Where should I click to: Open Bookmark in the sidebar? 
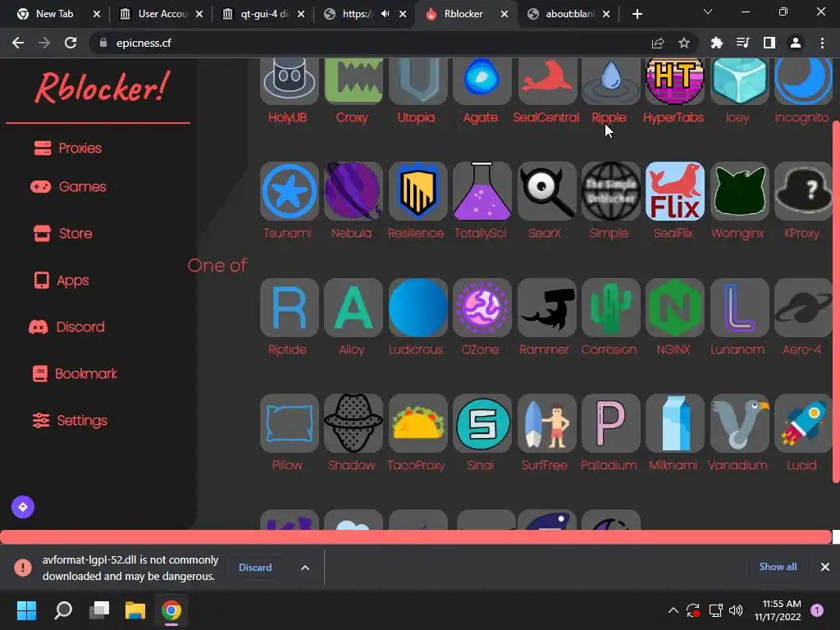click(75, 373)
